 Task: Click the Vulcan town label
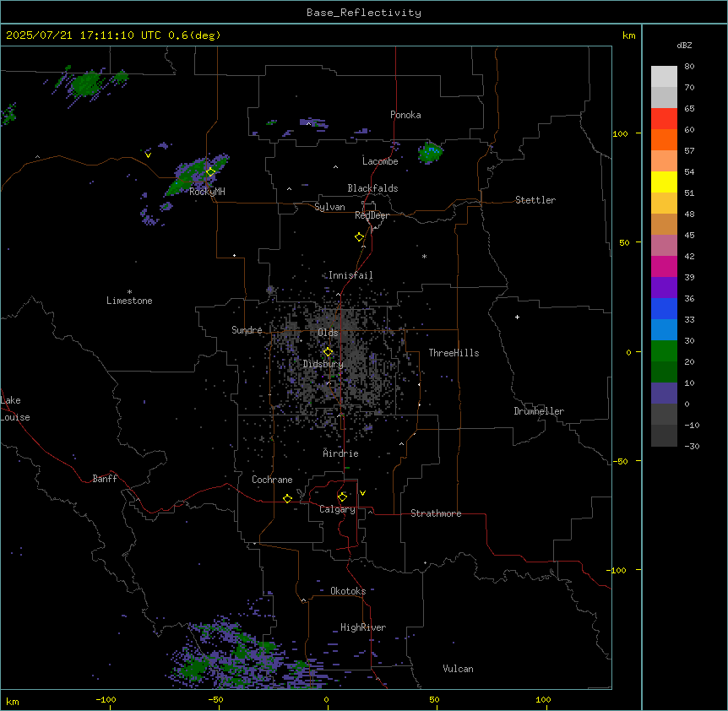[x=458, y=669]
